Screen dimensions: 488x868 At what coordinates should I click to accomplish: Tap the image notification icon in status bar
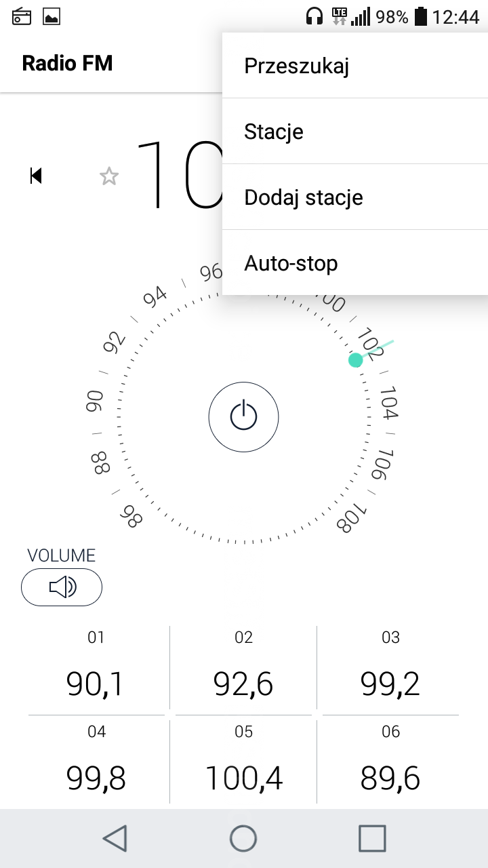tap(52, 16)
